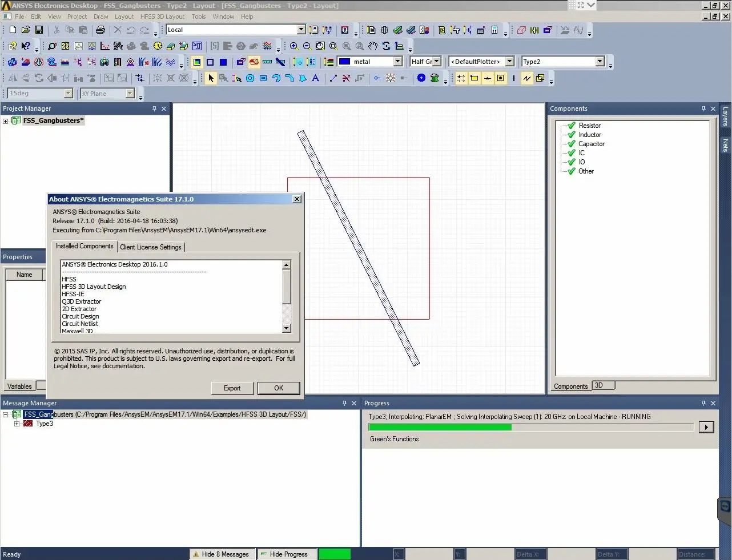Open the 15deg angle dropdown
Image resolution: width=732 pixels, height=560 pixels.
pos(68,94)
